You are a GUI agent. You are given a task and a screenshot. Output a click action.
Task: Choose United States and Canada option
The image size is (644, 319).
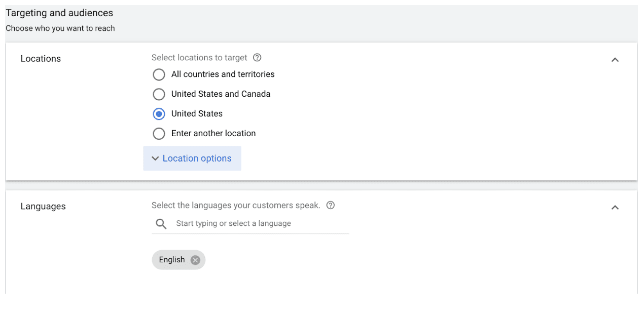click(x=159, y=94)
